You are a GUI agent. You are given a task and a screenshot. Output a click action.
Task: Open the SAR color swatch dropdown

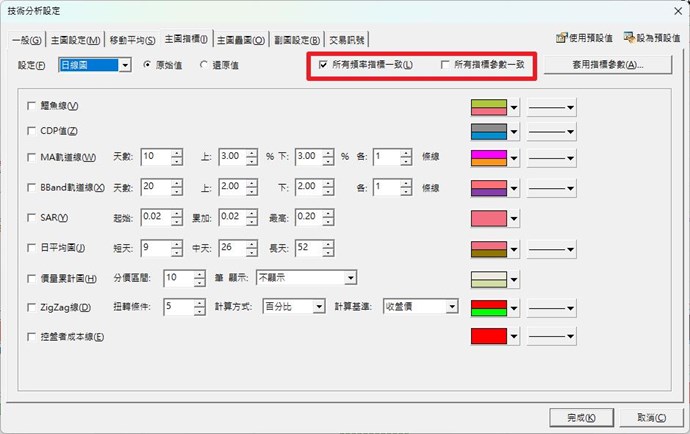(x=514, y=218)
